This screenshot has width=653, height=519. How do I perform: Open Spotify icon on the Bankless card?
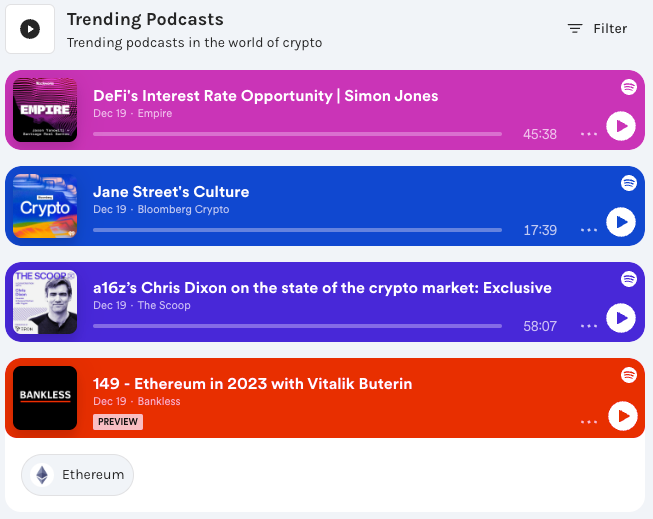point(628,375)
